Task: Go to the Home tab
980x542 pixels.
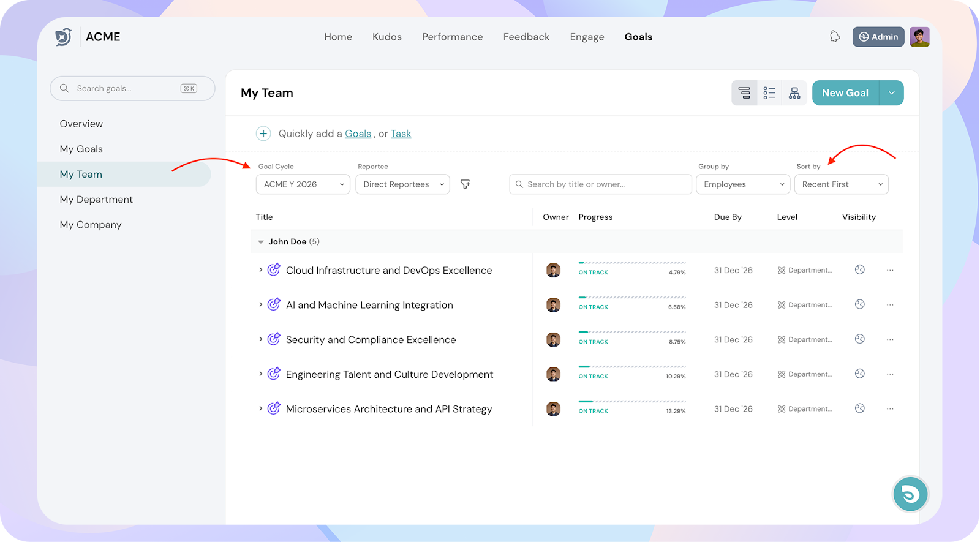Action: [x=338, y=37]
